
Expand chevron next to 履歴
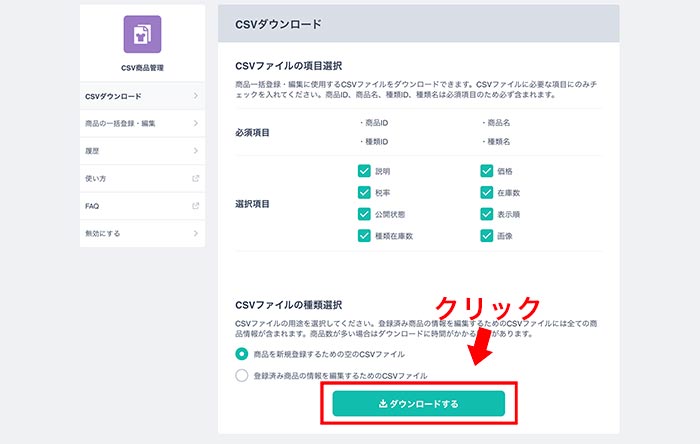(196, 151)
